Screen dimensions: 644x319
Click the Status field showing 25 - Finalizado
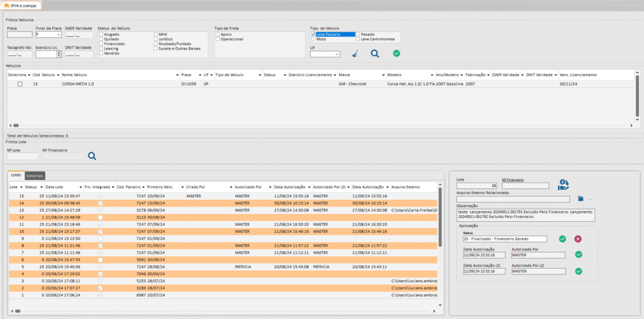[x=505, y=239]
